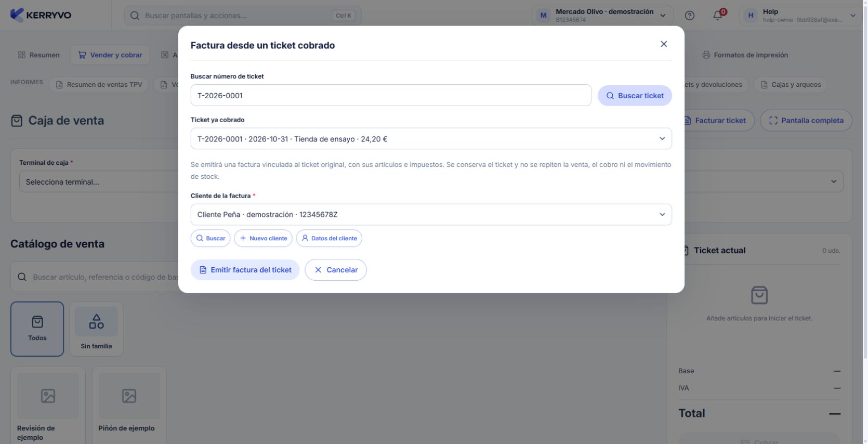Open the notifications bell
The height and width of the screenshot is (444, 868).
tap(718, 16)
